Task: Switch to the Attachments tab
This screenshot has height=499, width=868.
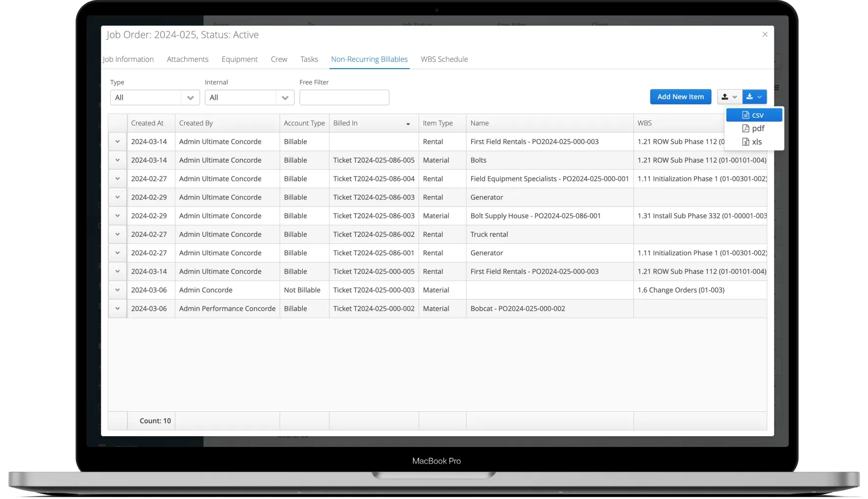Action: (x=187, y=59)
